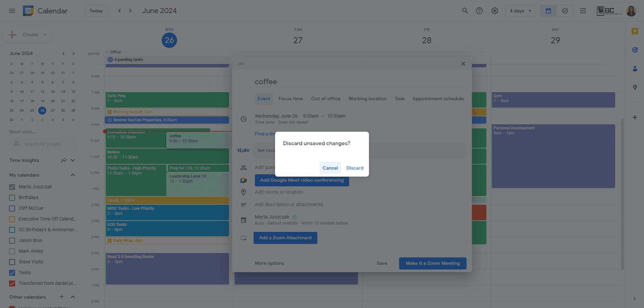
Task: Select the Out of office tab
Action: 326,99
